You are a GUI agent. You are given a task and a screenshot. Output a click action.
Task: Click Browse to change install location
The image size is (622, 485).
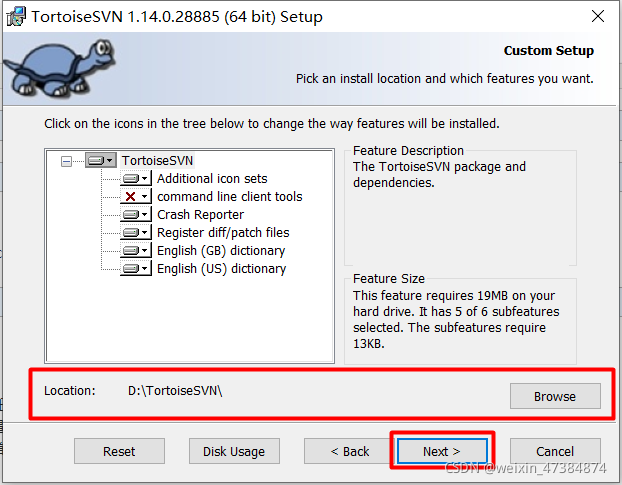[555, 396]
